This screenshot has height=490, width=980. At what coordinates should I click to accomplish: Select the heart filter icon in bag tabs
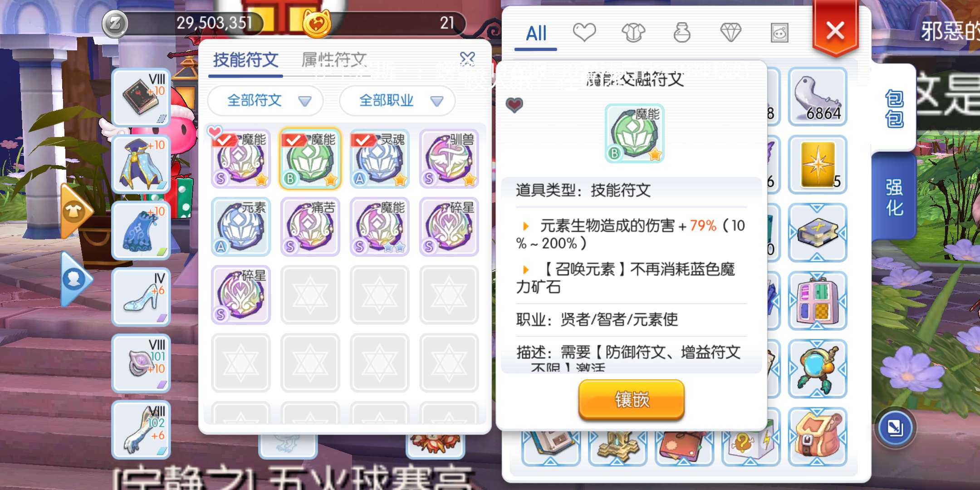[584, 33]
